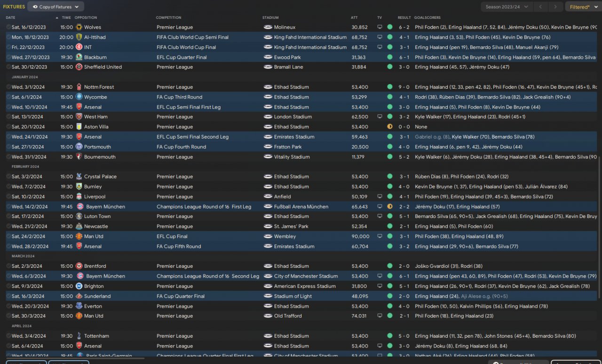Go to the next season with the right arrow
The image size is (602, 364).
[556, 7]
